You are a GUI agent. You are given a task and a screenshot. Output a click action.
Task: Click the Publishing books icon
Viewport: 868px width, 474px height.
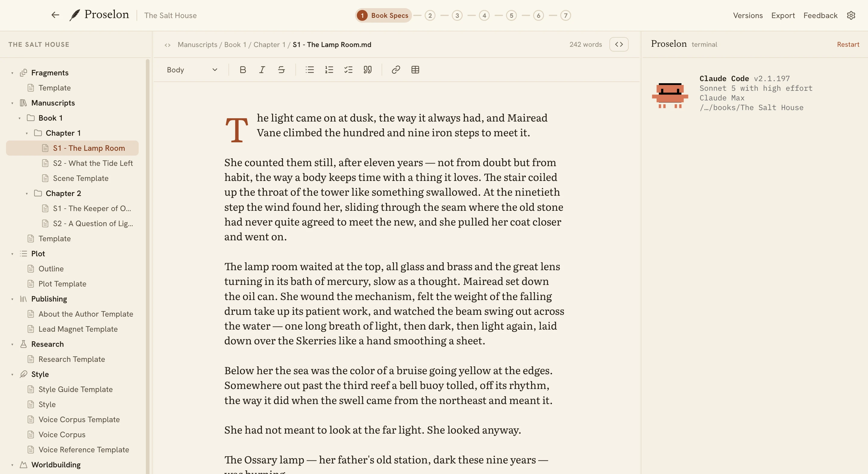[23, 299]
